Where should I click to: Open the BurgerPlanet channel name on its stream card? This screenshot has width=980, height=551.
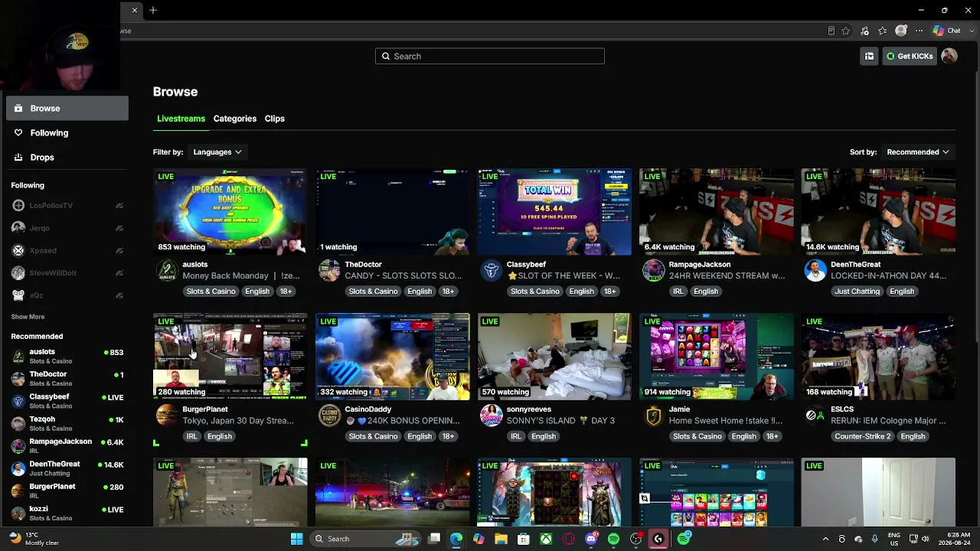[205, 409]
